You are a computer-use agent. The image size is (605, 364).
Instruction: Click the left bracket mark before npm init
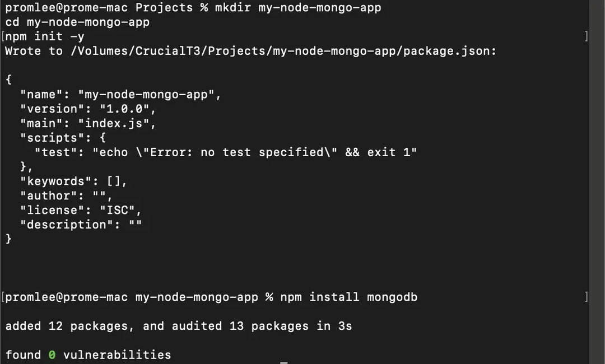point(3,36)
